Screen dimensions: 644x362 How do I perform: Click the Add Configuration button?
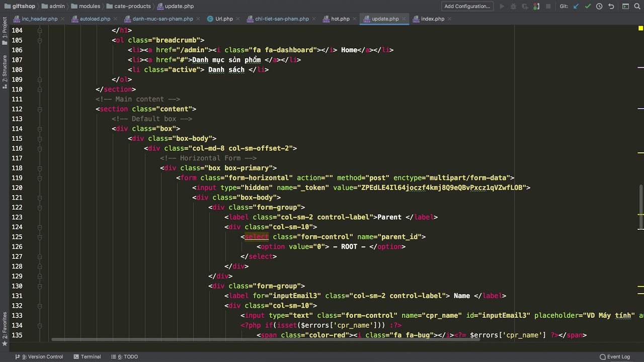coord(467,7)
